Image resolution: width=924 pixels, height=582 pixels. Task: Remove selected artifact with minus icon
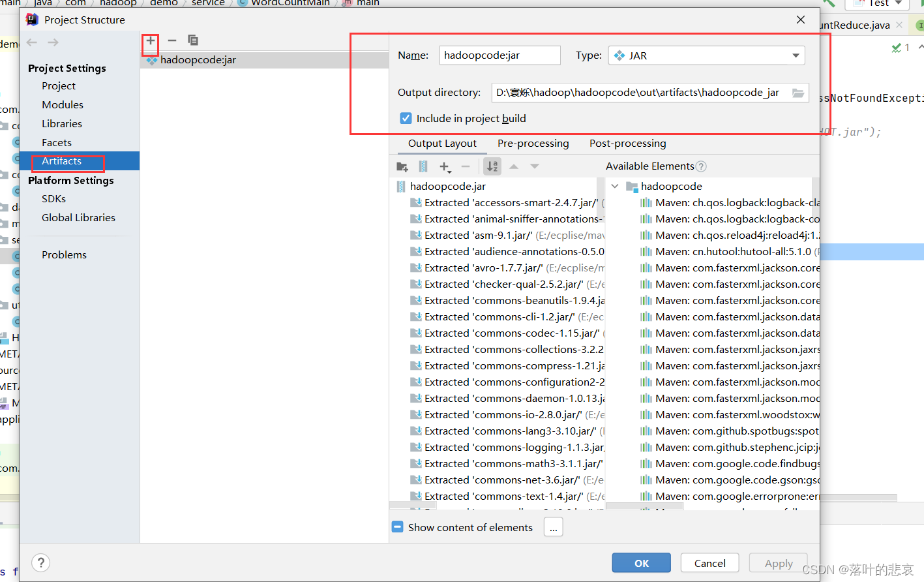[x=172, y=40]
